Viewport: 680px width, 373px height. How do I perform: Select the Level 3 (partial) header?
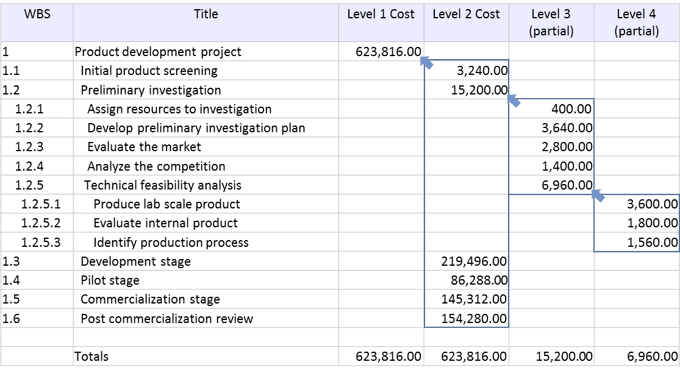(x=551, y=23)
